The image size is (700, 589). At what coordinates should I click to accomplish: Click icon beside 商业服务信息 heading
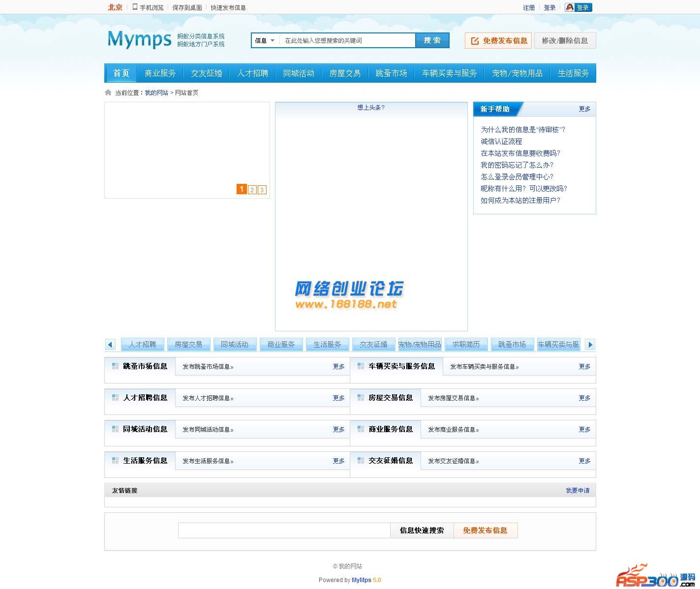tap(361, 429)
